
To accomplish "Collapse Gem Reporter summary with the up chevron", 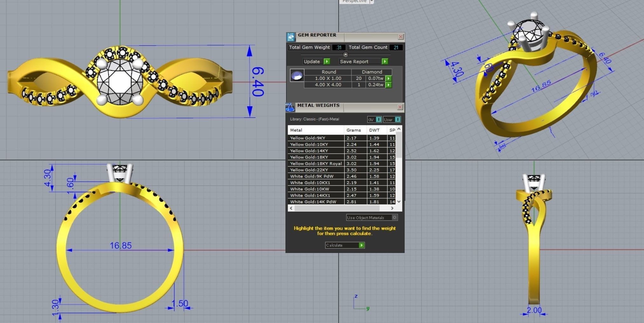I will pos(346,54).
